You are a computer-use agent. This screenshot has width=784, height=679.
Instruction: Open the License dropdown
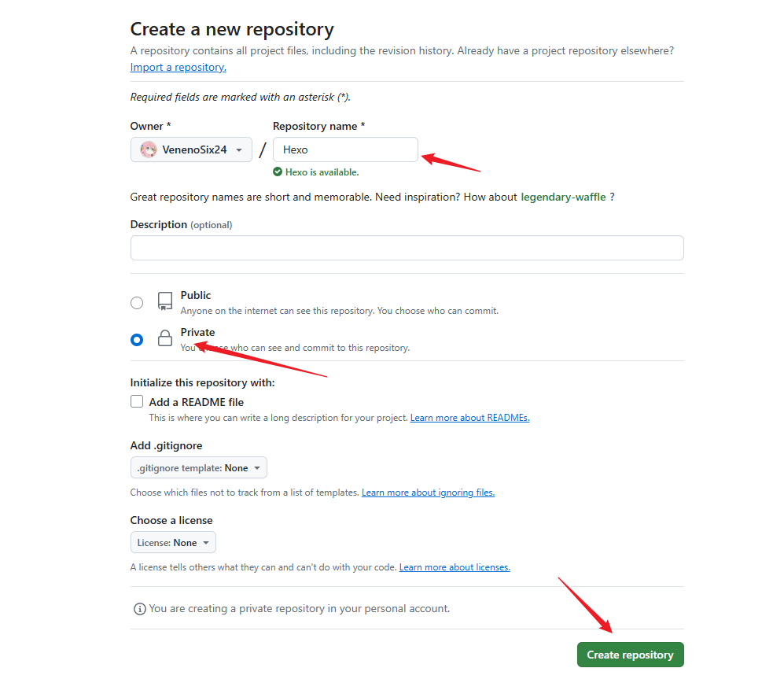(x=173, y=543)
